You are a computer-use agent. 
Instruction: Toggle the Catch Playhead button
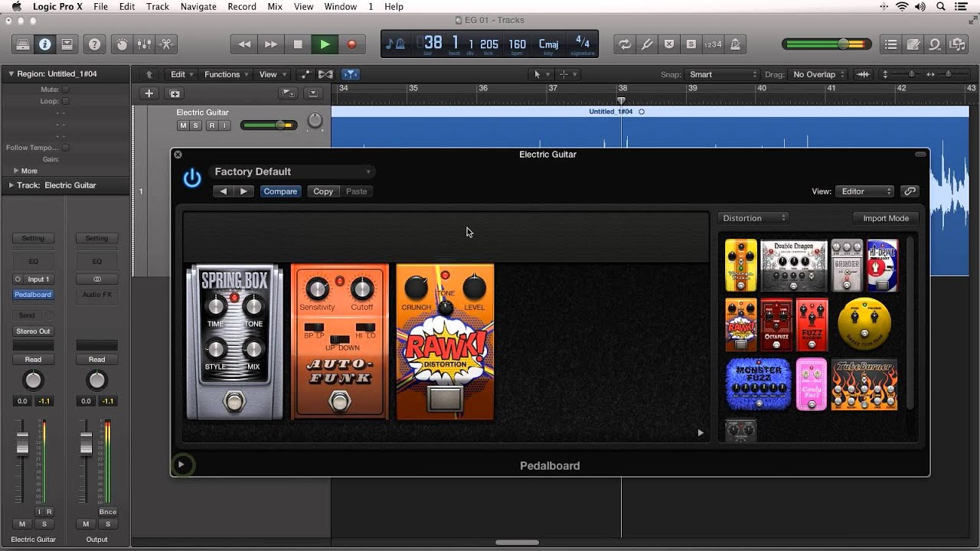click(351, 74)
